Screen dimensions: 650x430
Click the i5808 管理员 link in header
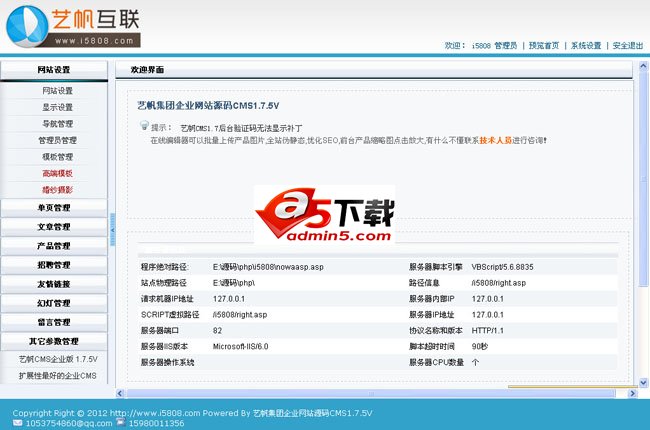click(495, 46)
